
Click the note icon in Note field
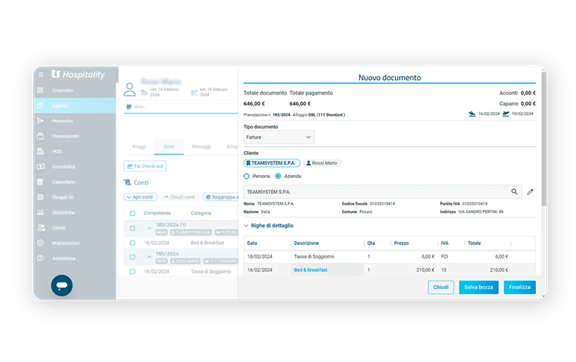tap(129, 107)
